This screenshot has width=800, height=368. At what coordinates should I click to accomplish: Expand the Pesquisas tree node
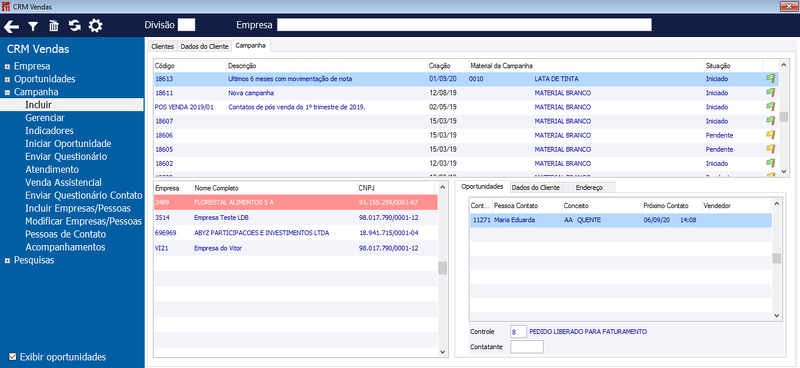pos(7,260)
